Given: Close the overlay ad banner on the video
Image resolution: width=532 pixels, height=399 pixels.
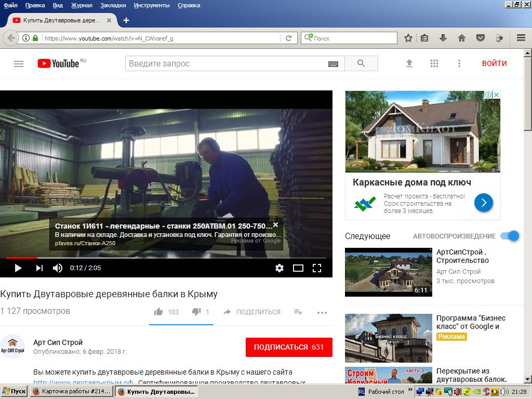Looking at the screenshot, I should [275, 224].
